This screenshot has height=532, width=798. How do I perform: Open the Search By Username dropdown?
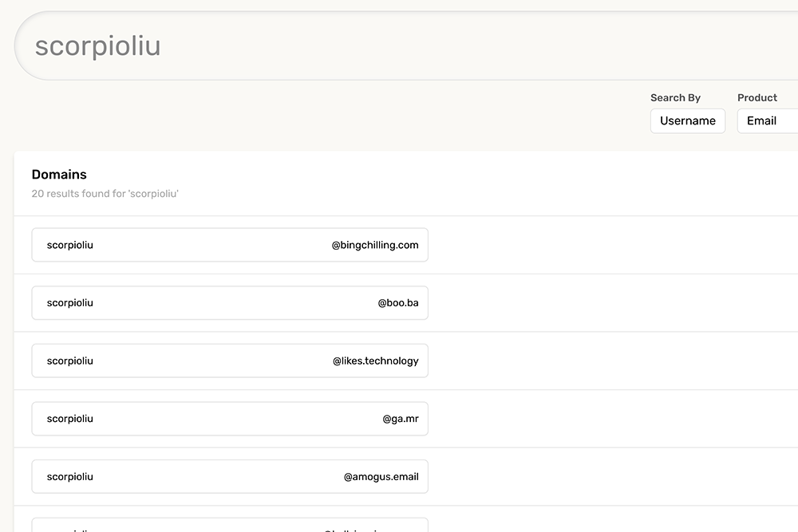(687, 121)
